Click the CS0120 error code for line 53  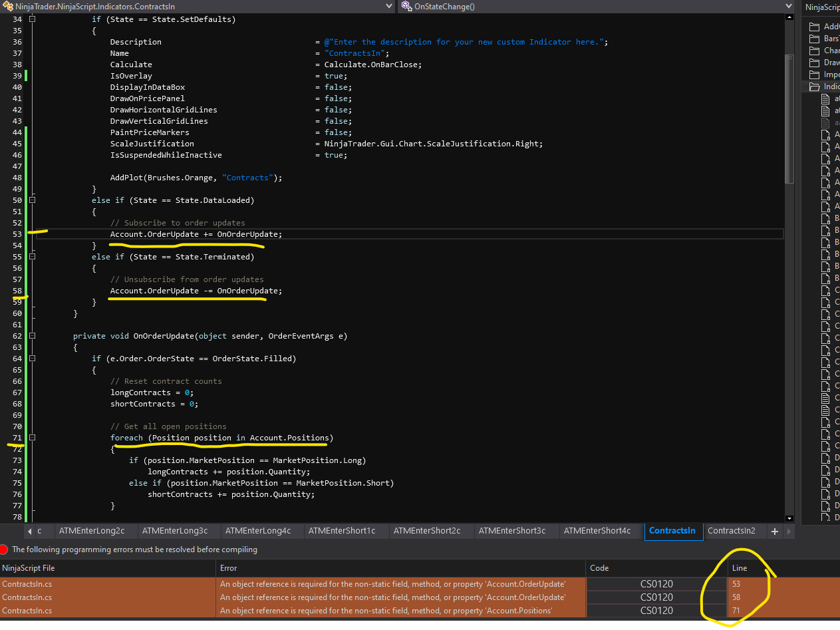tap(656, 584)
